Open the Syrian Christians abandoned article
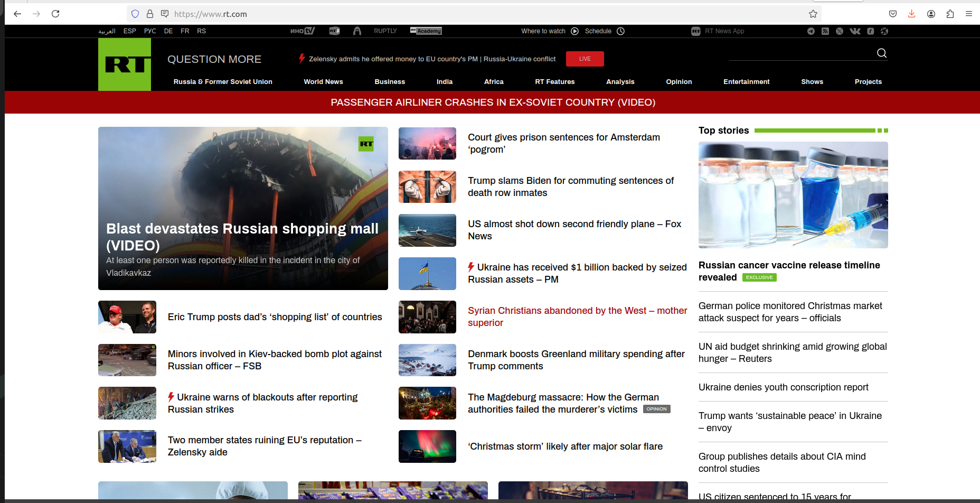This screenshot has height=503, width=980. point(577,316)
